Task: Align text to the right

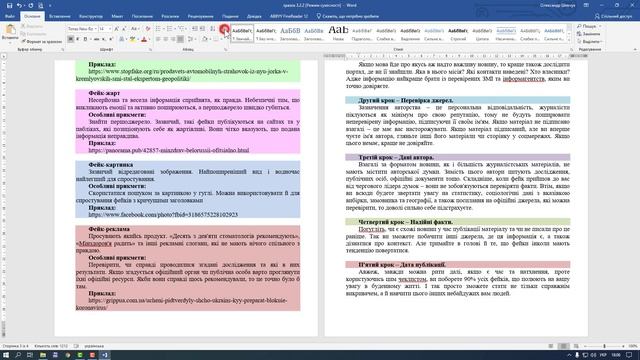Action: (x=173, y=39)
